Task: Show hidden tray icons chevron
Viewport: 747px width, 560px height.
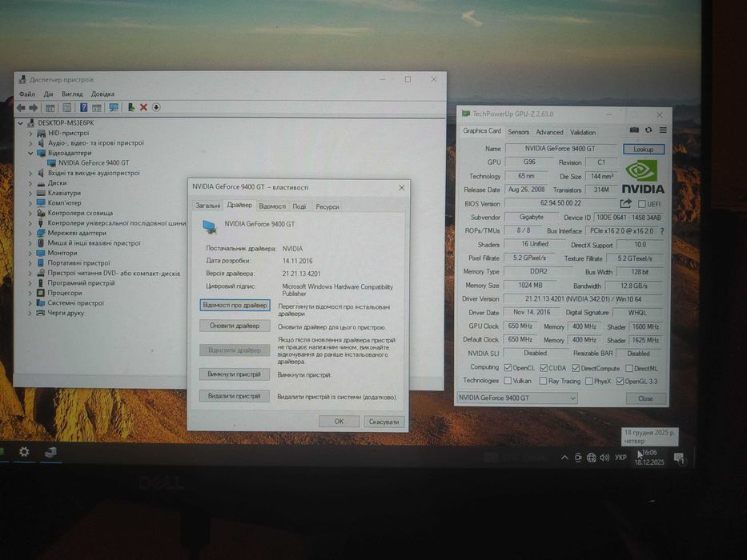Action: [x=564, y=458]
